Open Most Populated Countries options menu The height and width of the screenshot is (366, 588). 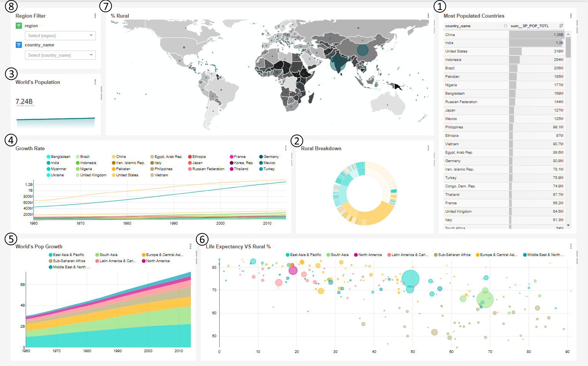(x=571, y=16)
